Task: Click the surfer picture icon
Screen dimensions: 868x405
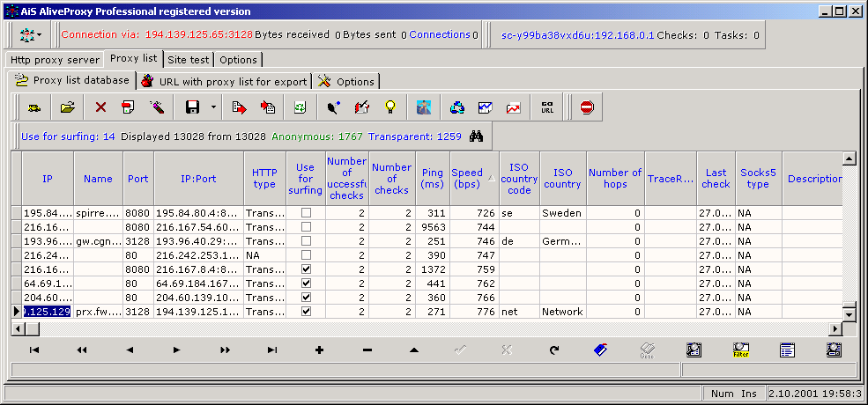Action: click(424, 107)
